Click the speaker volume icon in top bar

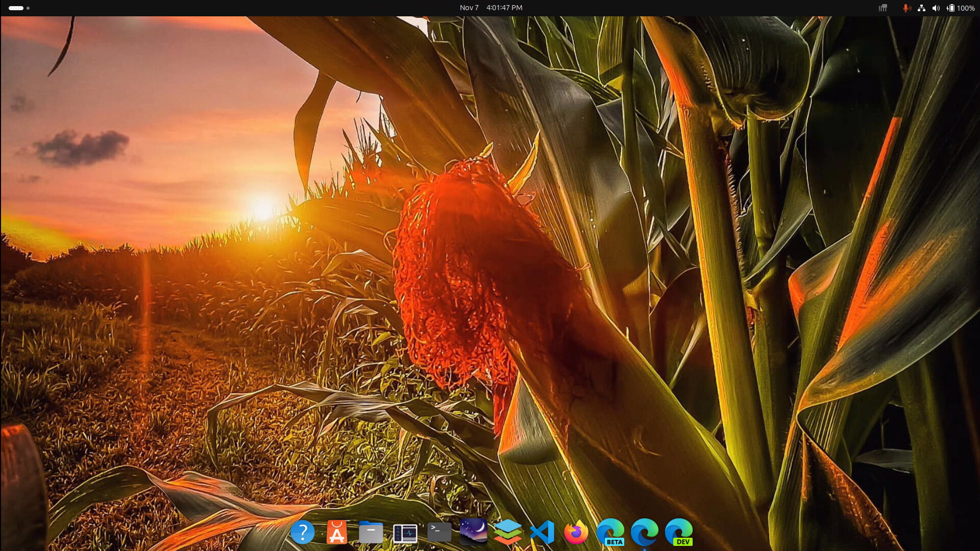[936, 8]
